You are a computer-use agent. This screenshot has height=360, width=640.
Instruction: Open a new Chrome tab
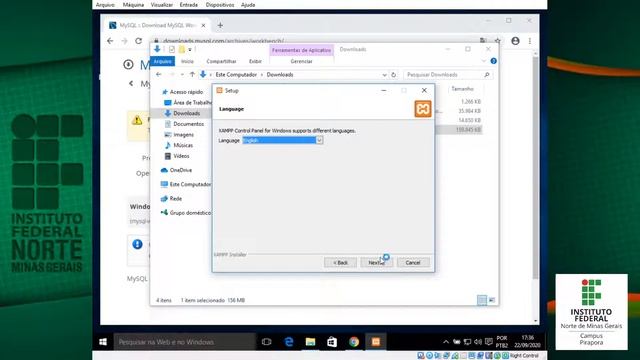pyautogui.click(x=220, y=25)
